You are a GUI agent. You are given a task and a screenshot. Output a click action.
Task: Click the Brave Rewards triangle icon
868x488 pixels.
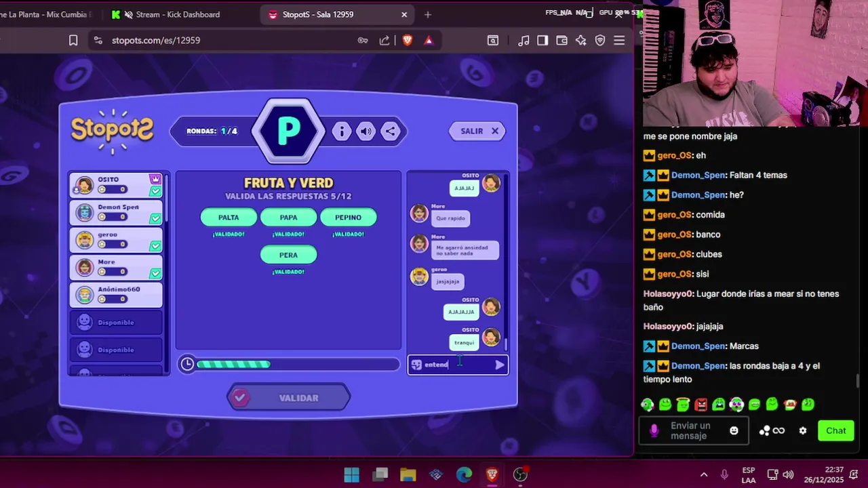pyautogui.click(x=429, y=41)
